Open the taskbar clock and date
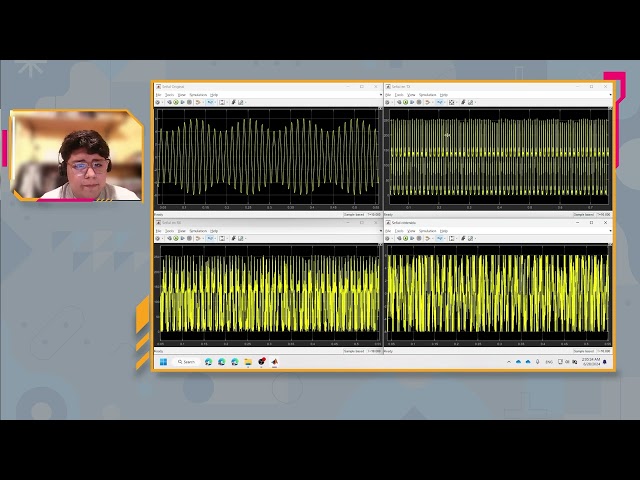 point(591,362)
